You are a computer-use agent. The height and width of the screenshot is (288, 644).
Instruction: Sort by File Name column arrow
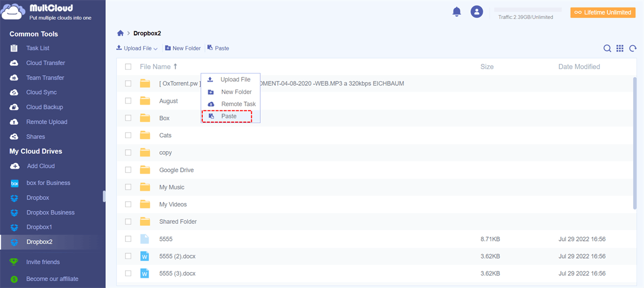coord(175,67)
